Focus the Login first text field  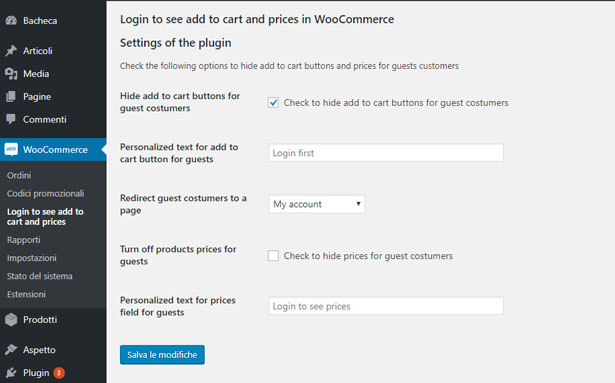click(386, 153)
